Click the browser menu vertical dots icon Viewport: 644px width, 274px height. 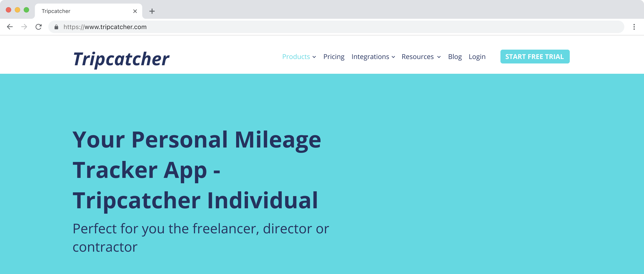(x=634, y=27)
